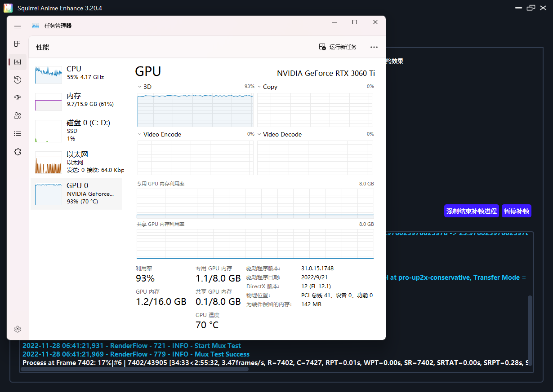This screenshot has height=392, width=553.
Task: Click the log panel horizontal scrollbar
Action: [135, 369]
